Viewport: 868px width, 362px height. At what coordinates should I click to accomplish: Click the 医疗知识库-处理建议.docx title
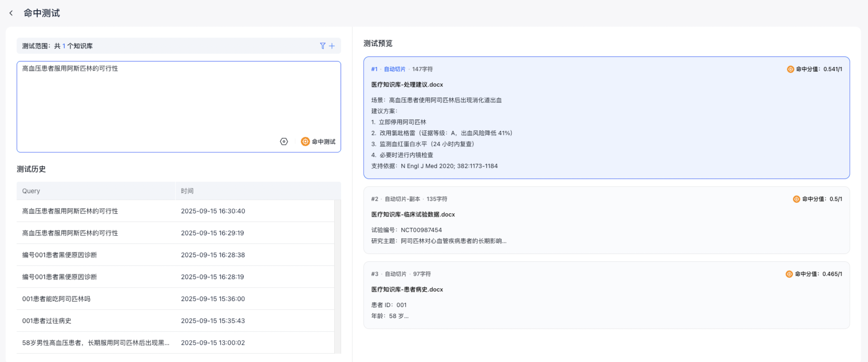point(407,85)
